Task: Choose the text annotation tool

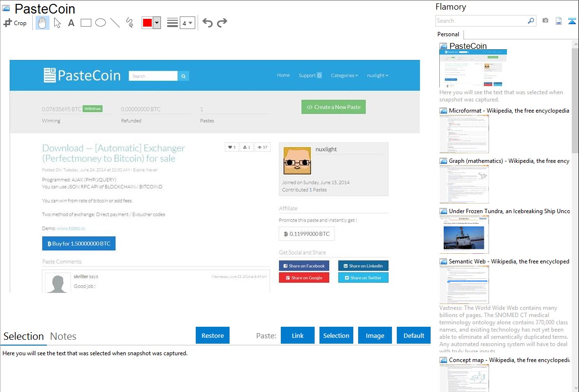Action: 71,23
